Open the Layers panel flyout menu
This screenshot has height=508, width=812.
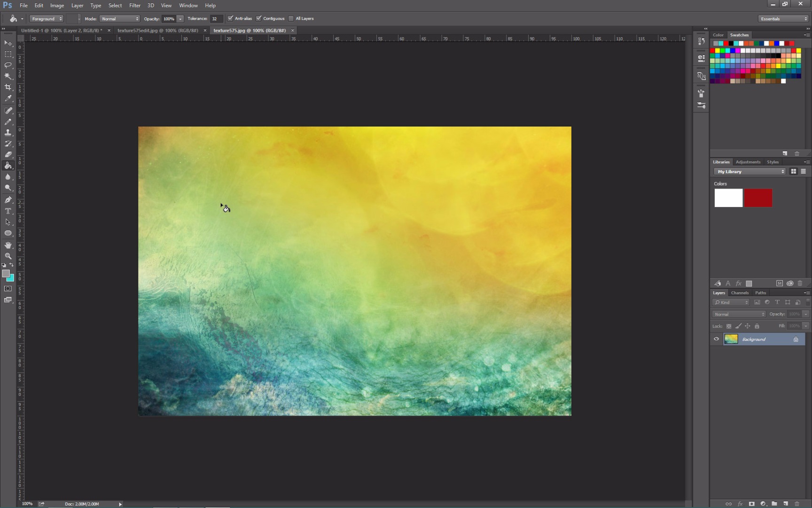807,293
